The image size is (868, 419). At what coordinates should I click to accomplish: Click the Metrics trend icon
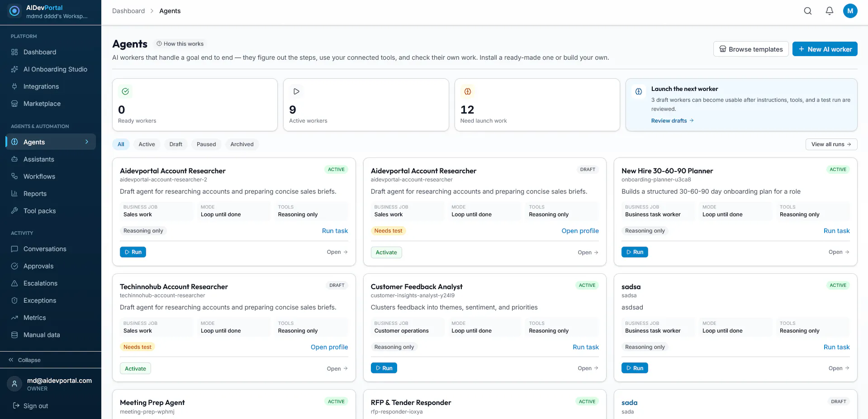click(x=14, y=318)
